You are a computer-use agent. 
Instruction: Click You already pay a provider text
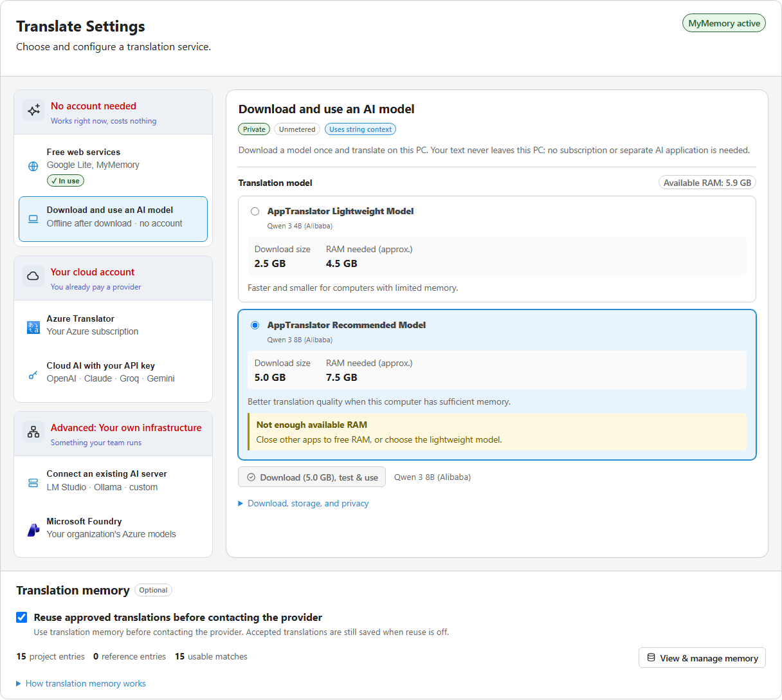click(96, 286)
